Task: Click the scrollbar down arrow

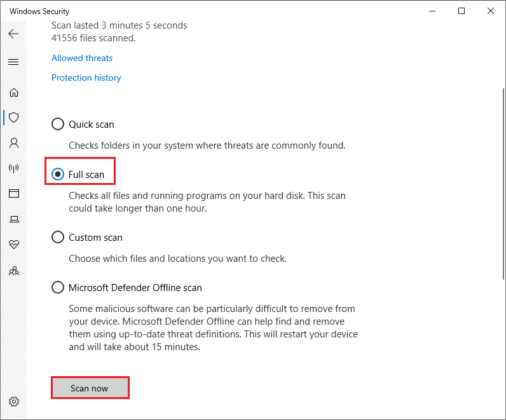Action: click(502, 414)
